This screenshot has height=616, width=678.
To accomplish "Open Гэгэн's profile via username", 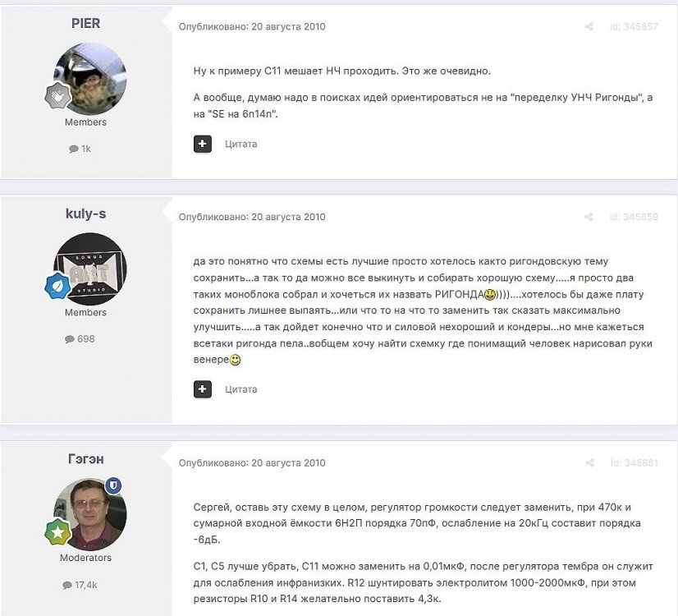I will pos(85,459).
